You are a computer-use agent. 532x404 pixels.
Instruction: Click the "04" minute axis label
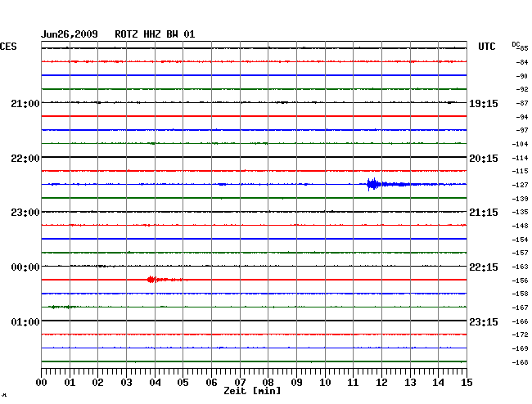click(x=155, y=383)
